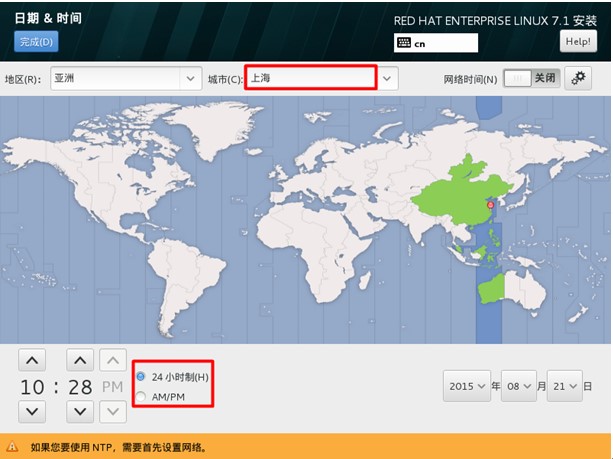
Task: Expand the 城市 city dropdown arrow
Action: tap(387, 78)
